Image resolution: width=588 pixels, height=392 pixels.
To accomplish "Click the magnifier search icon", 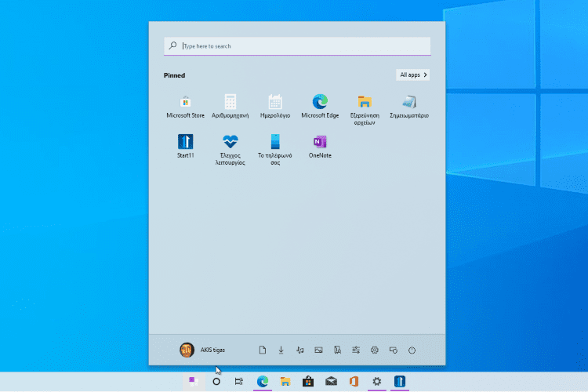I will (x=172, y=45).
